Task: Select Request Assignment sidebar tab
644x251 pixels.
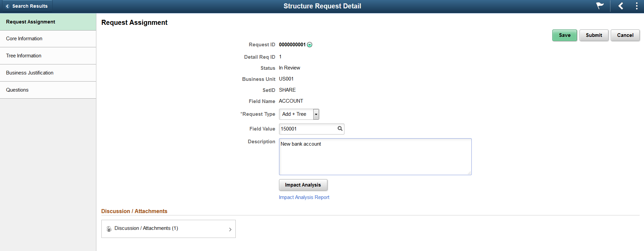Action: point(48,22)
